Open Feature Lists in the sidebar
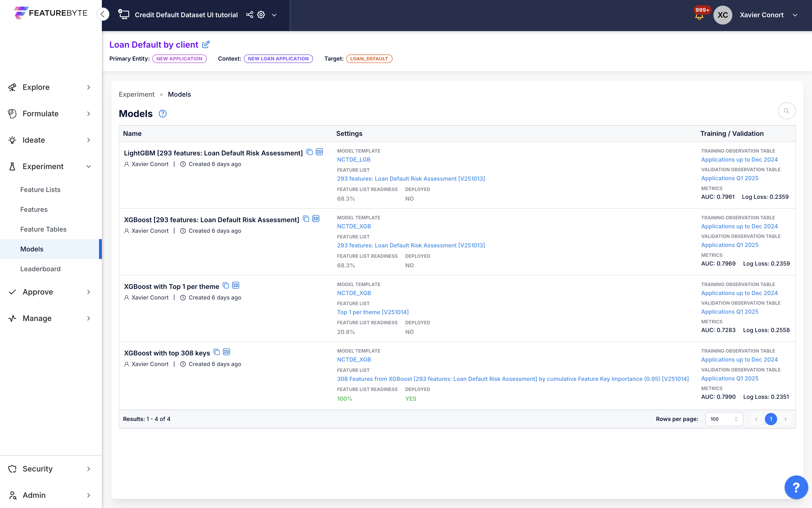812x508 pixels. coord(40,189)
